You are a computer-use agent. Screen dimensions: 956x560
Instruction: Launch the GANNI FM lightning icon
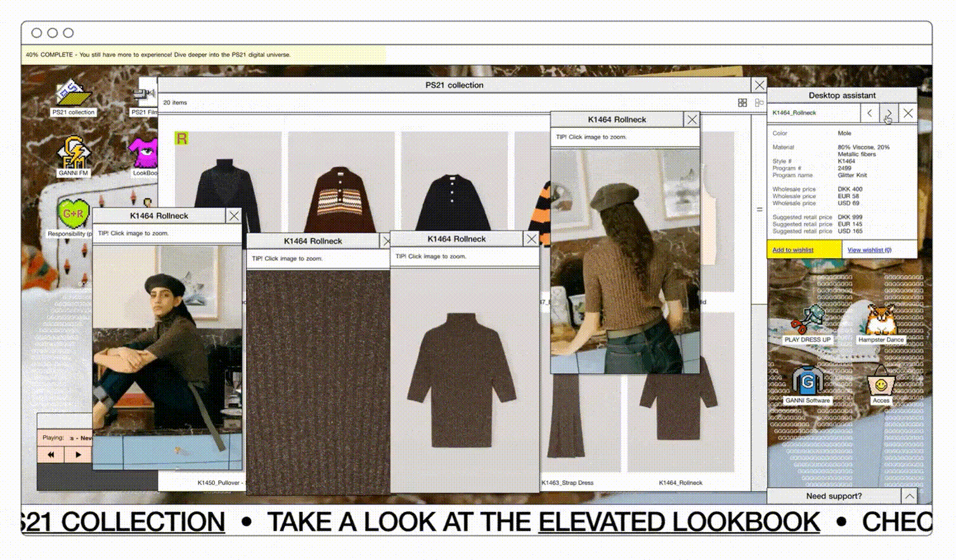(x=73, y=155)
